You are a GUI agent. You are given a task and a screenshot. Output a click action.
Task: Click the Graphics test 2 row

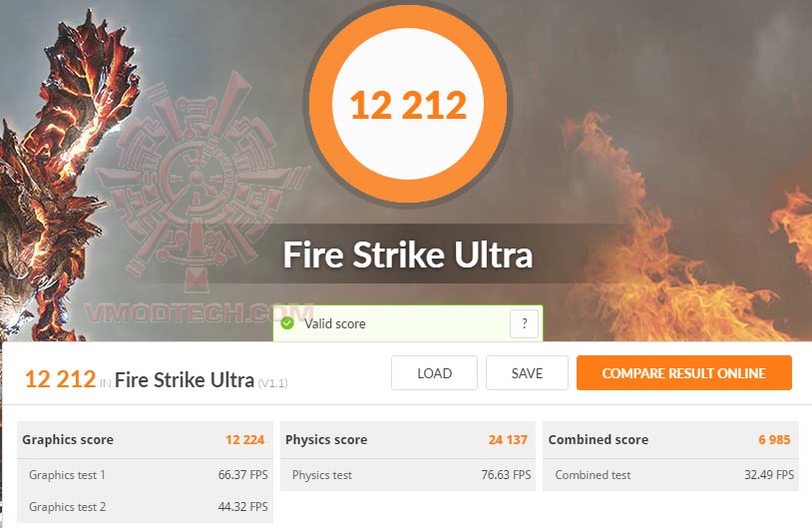(x=145, y=506)
